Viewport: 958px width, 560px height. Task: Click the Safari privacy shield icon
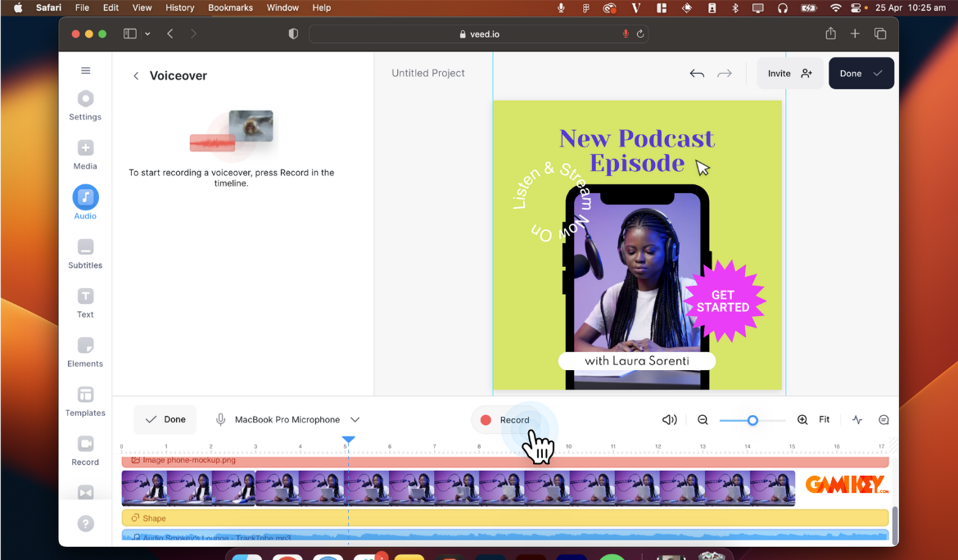293,34
